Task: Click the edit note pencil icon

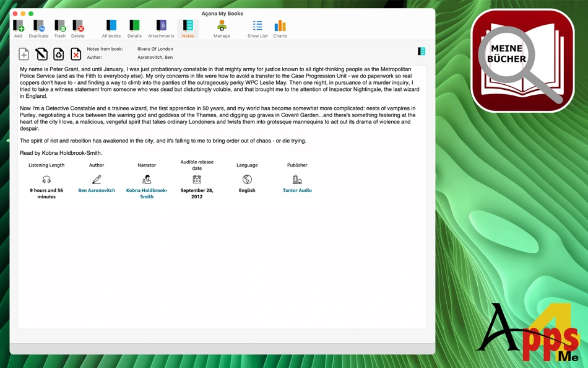Action: click(x=41, y=54)
